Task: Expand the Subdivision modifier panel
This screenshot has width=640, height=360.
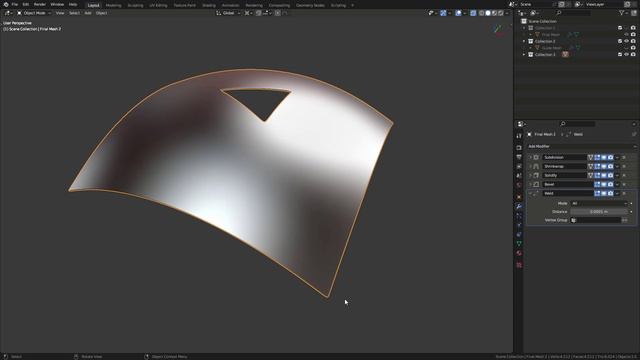Action: click(530, 158)
